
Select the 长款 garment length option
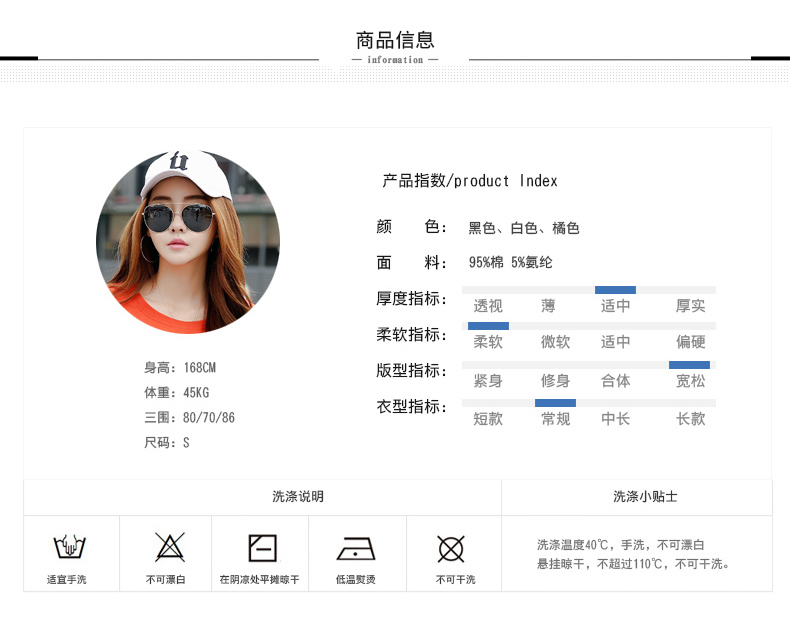point(690,419)
